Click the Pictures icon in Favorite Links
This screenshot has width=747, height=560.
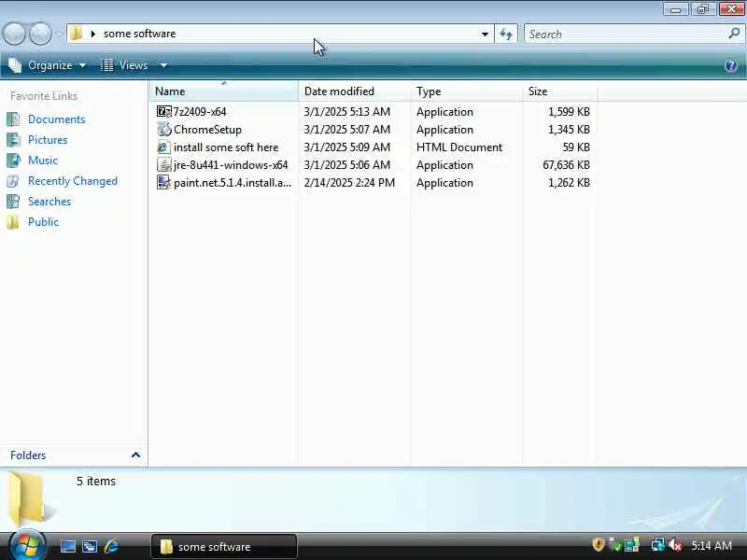[x=13, y=139]
